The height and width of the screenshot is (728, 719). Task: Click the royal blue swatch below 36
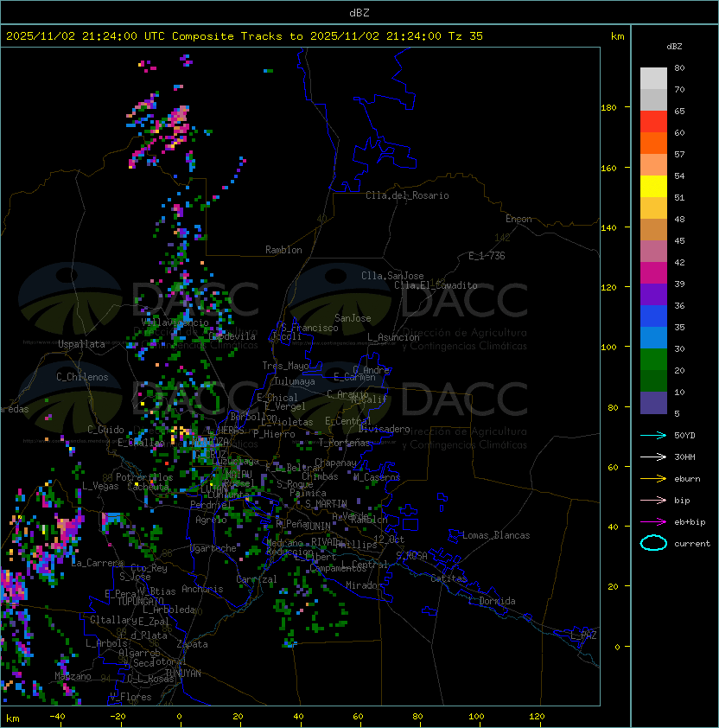point(653,316)
